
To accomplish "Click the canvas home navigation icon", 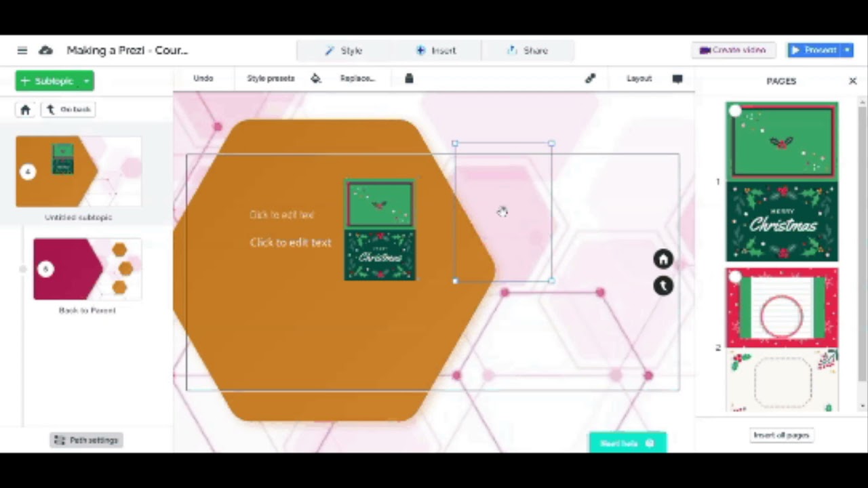I will [663, 259].
